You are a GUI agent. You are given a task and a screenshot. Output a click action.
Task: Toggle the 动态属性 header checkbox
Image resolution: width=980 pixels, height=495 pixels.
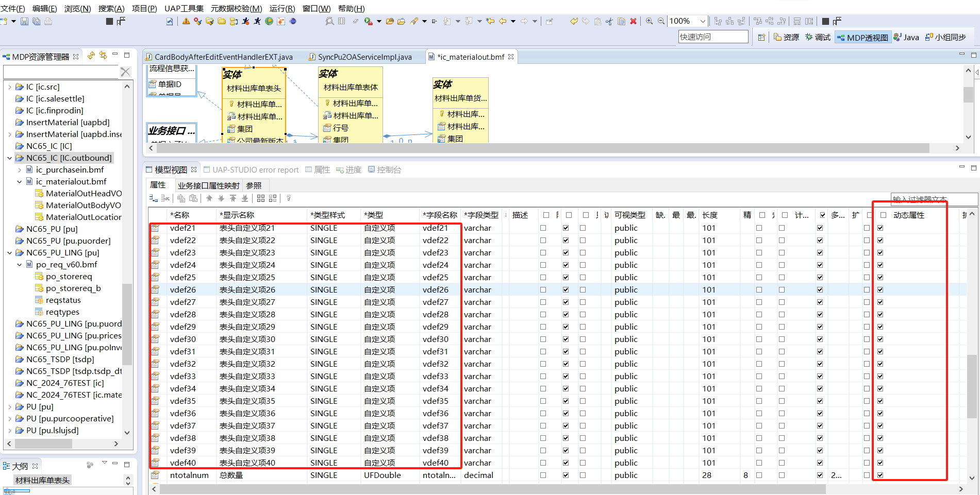click(x=884, y=215)
